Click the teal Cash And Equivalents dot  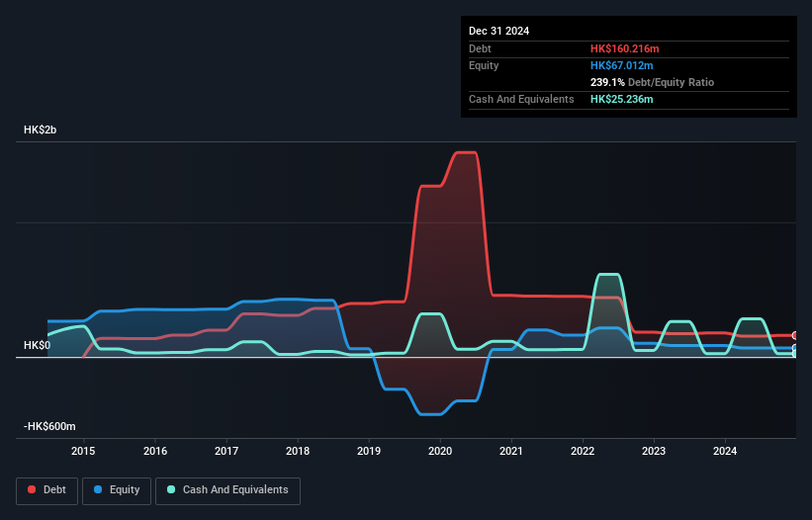tap(171, 489)
